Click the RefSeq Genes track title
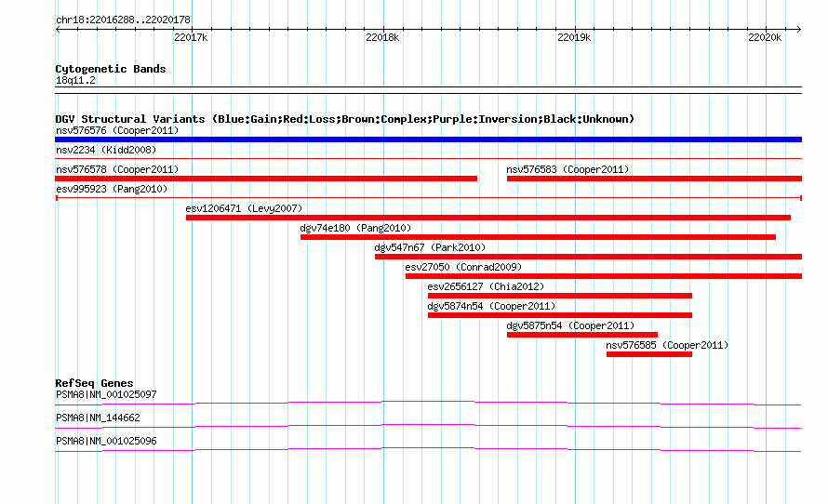 pos(94,383)
